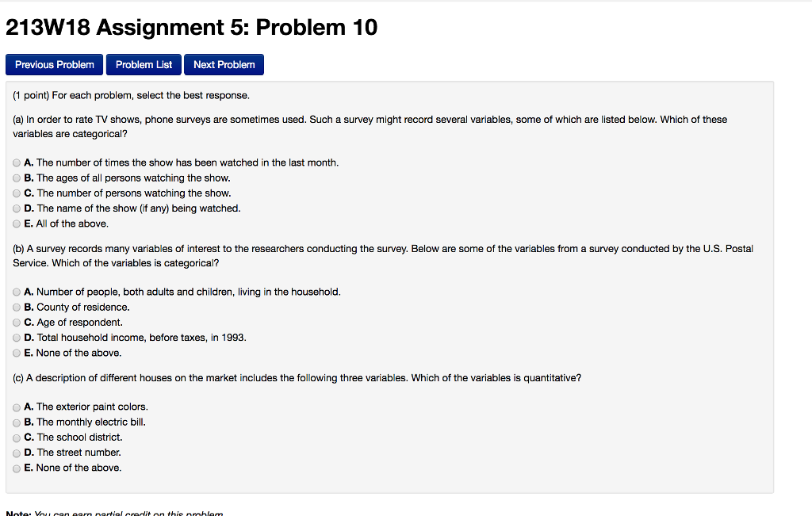
Task: Select option D, name of the show being watched
Action: (16, 208)
